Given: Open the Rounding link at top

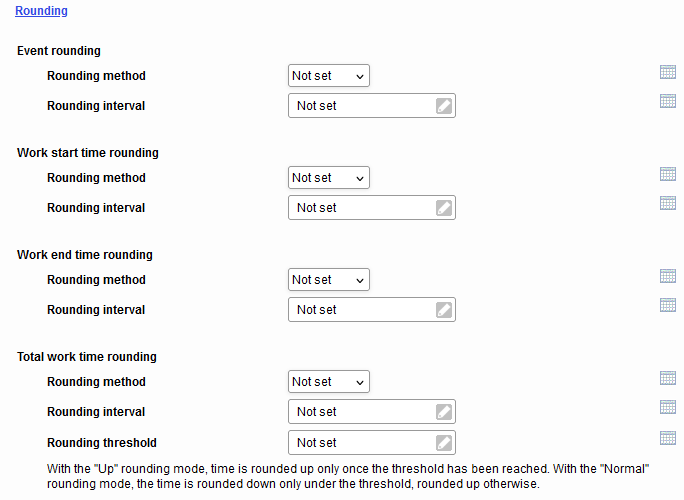Looking at the screenshot, I should tap(41, 10).
